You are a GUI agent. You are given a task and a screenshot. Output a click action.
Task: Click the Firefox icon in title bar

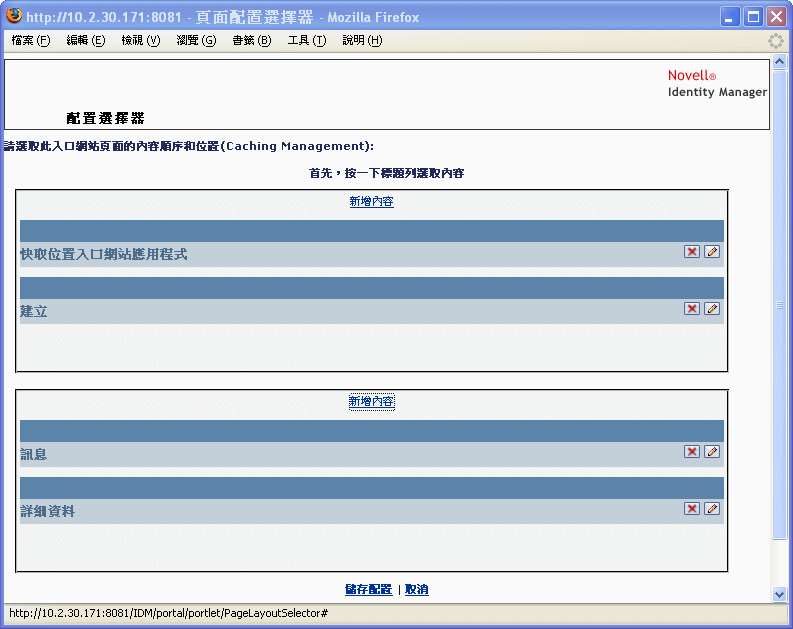[14, 16]
